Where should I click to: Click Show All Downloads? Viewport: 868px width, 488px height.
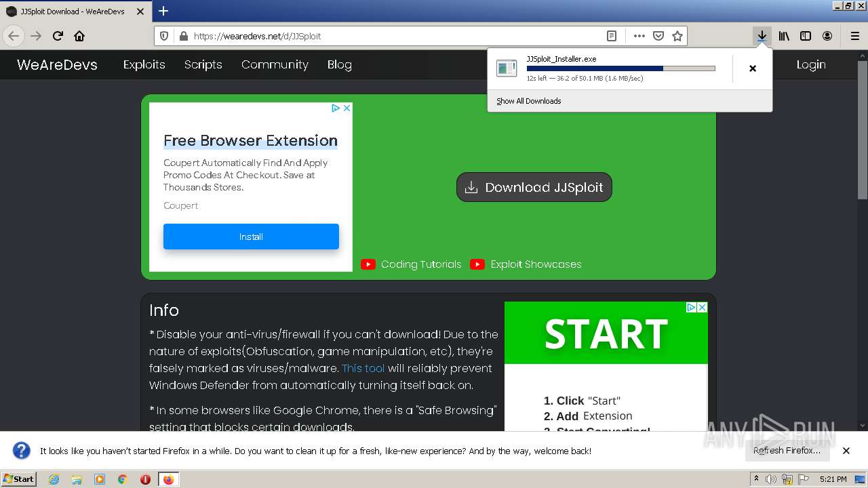tap(529, 101)
